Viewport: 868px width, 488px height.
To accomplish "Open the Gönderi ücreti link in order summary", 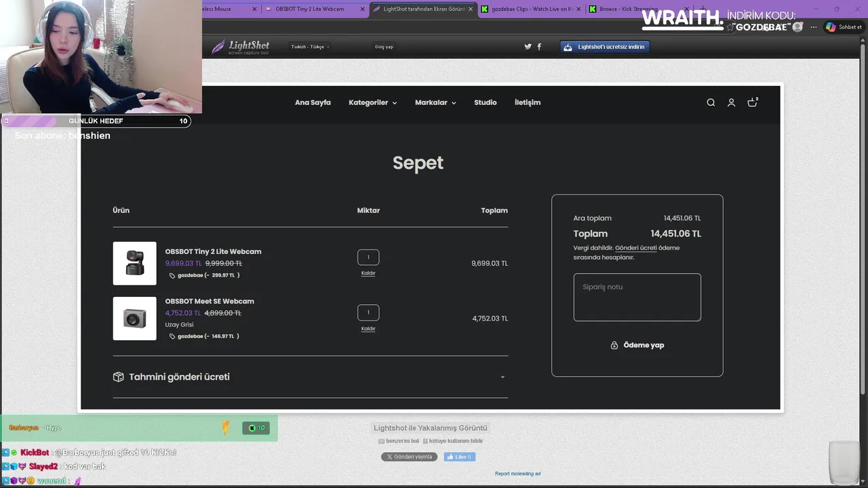I will [636, 248].
